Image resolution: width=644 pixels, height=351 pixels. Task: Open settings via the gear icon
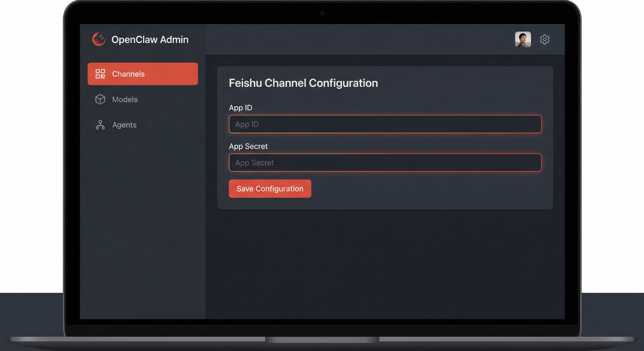pos(545,40)
